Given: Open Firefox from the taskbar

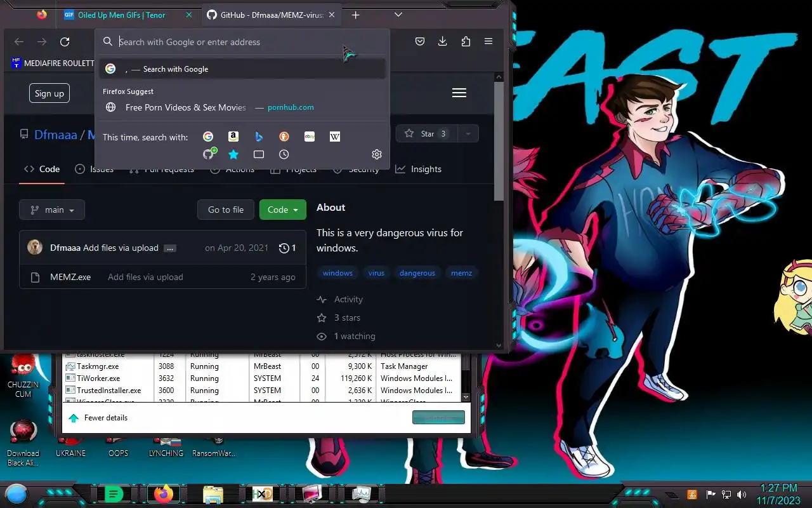Looking at the screenshot, I should click(164, 494).
